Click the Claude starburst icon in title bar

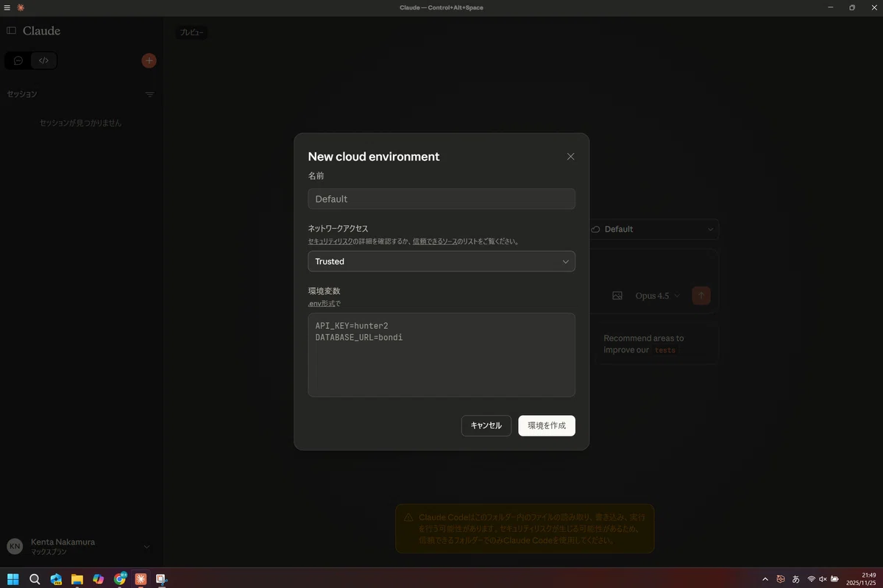click(21, 7)
